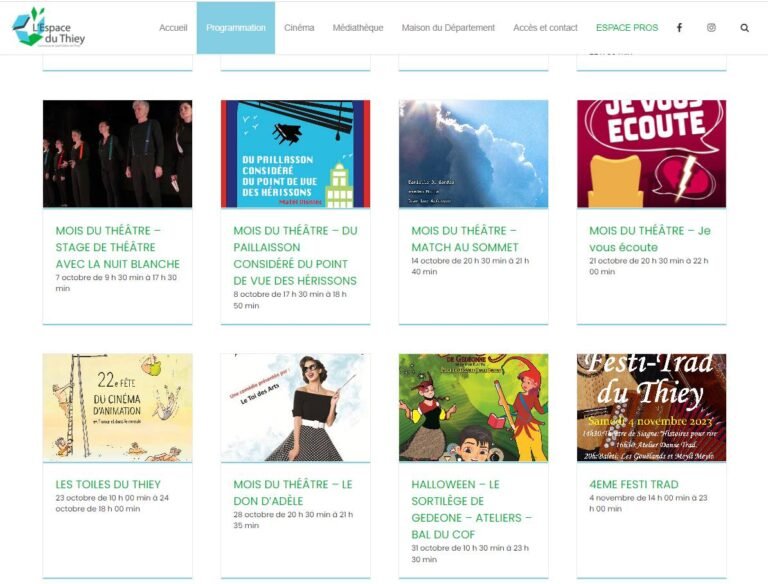Click the L'Espace du Thiey logo
The image size is (768, 584).
48,26
